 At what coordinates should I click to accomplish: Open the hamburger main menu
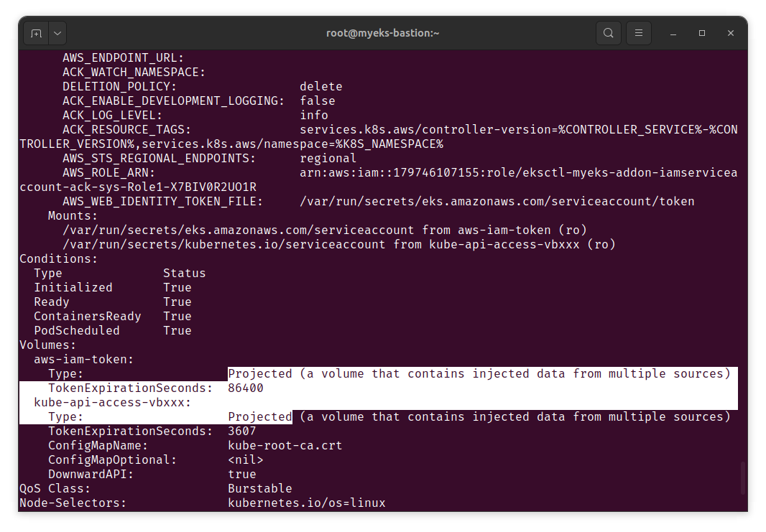(639, 33)
